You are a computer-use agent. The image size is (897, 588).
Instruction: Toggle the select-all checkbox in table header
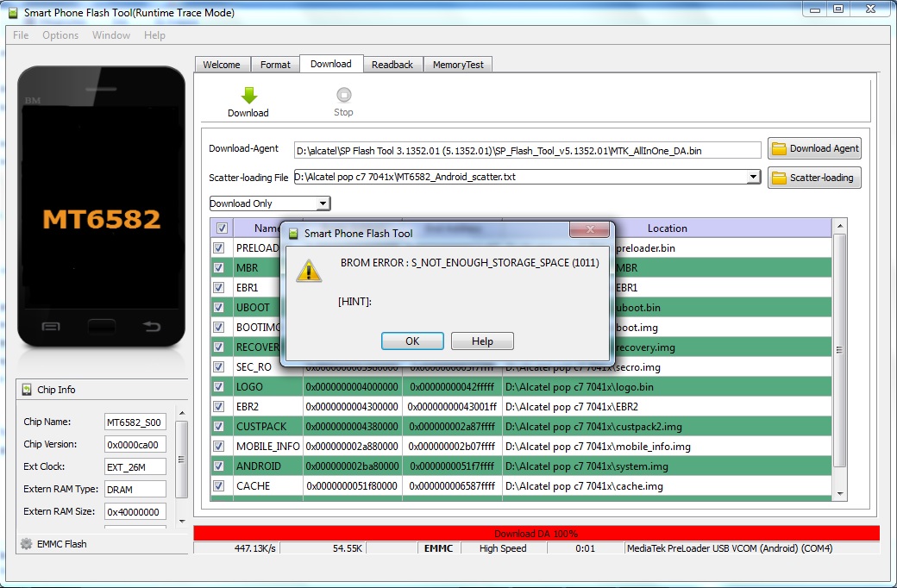coord(222,228)
